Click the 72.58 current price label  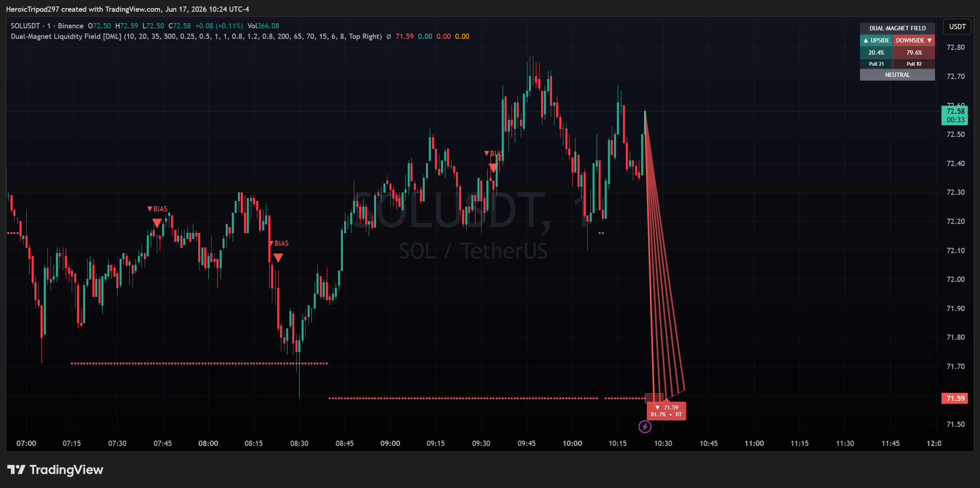click(x=955, y=115)
